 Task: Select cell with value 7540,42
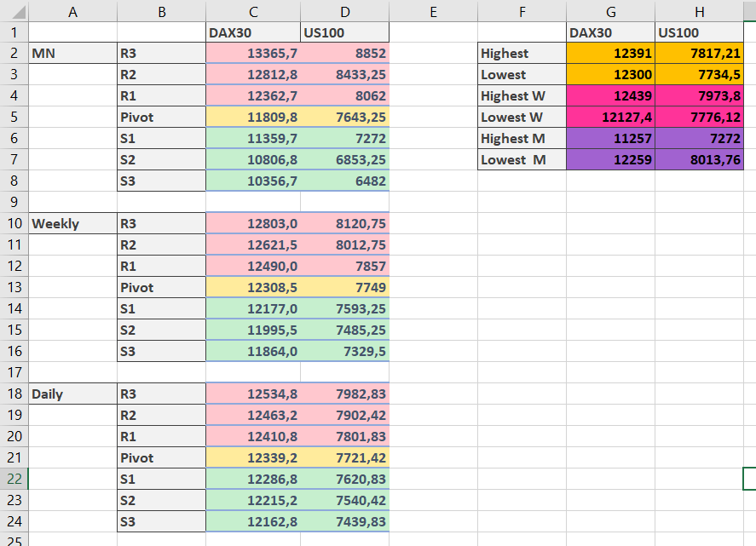coord(344,500)
